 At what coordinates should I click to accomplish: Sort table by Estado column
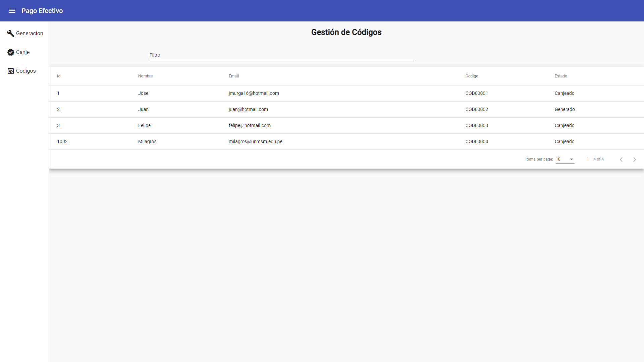[561, 76]
